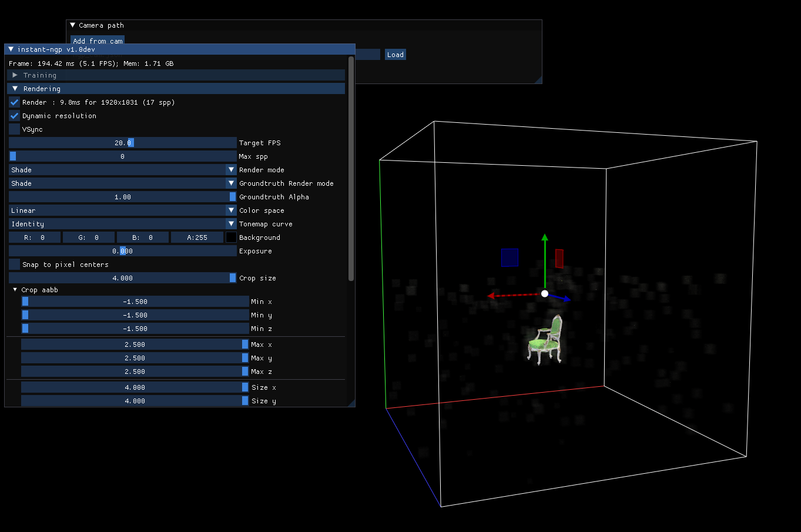Enable VSync

click(14, 129)
